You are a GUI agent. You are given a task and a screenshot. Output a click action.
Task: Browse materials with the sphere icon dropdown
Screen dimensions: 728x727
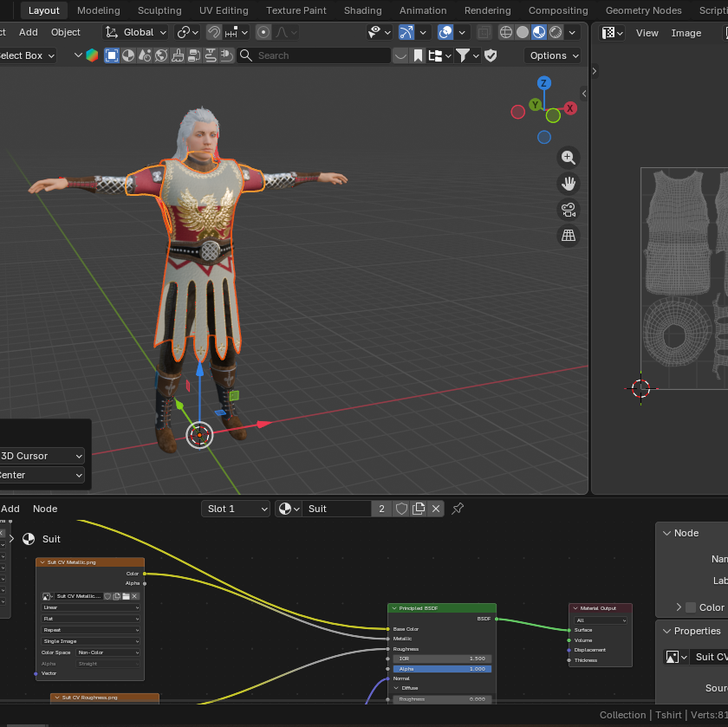point(289,509)
